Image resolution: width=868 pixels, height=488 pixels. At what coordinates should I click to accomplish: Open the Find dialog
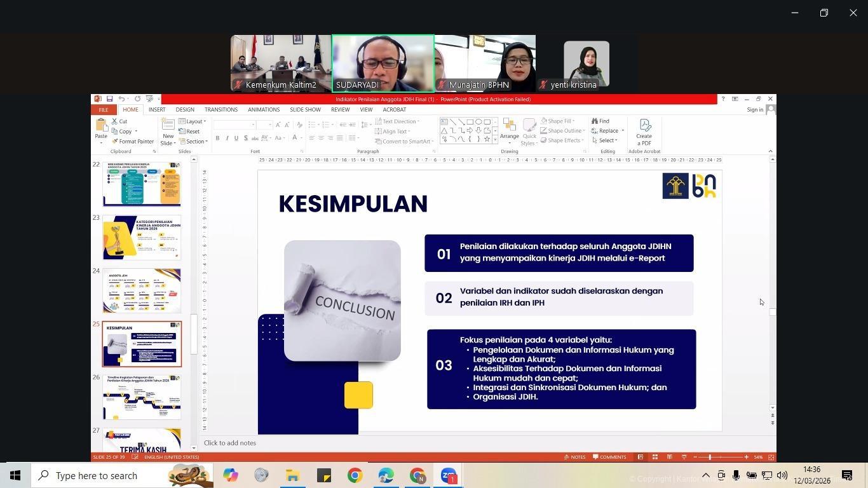pos(602,121)
